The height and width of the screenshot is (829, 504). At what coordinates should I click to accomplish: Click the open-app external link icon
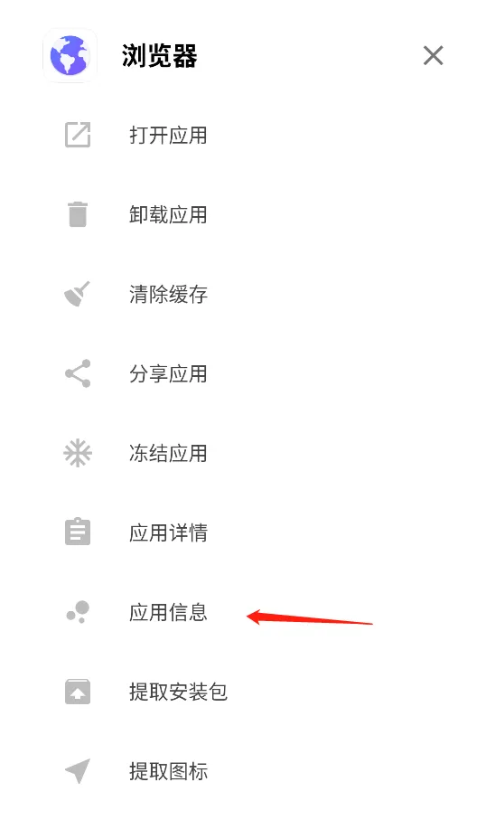point(78,135)
